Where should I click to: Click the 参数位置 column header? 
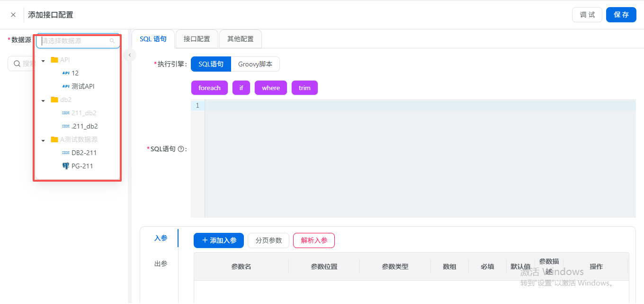click(324, 267)
